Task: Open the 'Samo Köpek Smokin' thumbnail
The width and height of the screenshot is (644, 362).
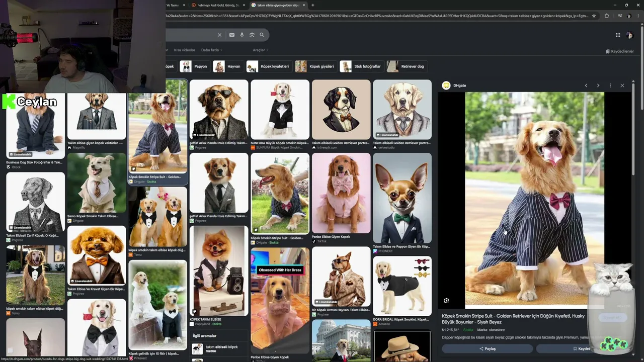Action: click(x=97, y=183)
